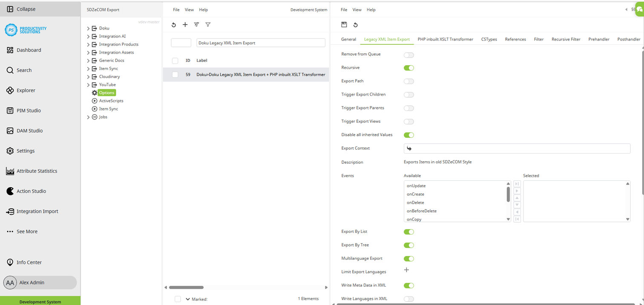Click the Export Context arrow icon
This screenshot has height=305, width=644.
409,148
